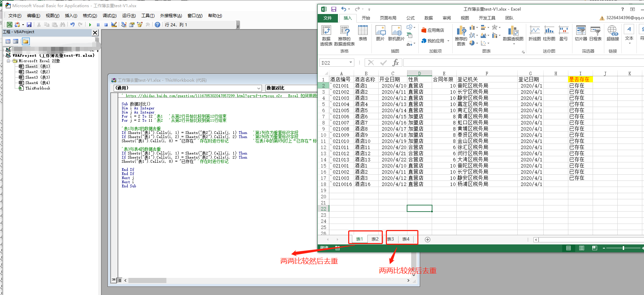This screenshot has width=644, height=295.
Task: Click View Code icon in project panel
Action: coord(8,41)
